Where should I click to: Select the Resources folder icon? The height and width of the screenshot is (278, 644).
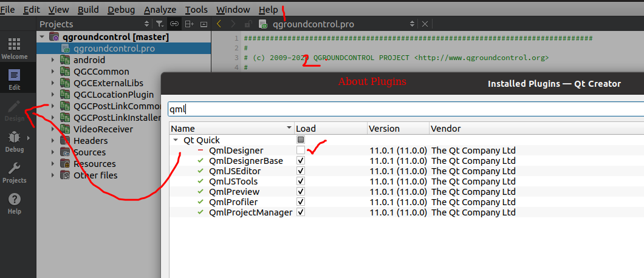(x=65, y=164)
